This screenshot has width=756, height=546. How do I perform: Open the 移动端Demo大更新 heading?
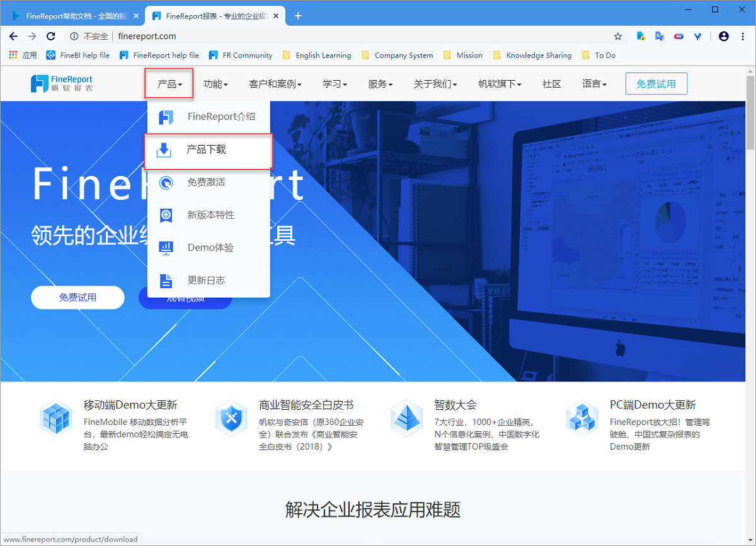point(130,405)
